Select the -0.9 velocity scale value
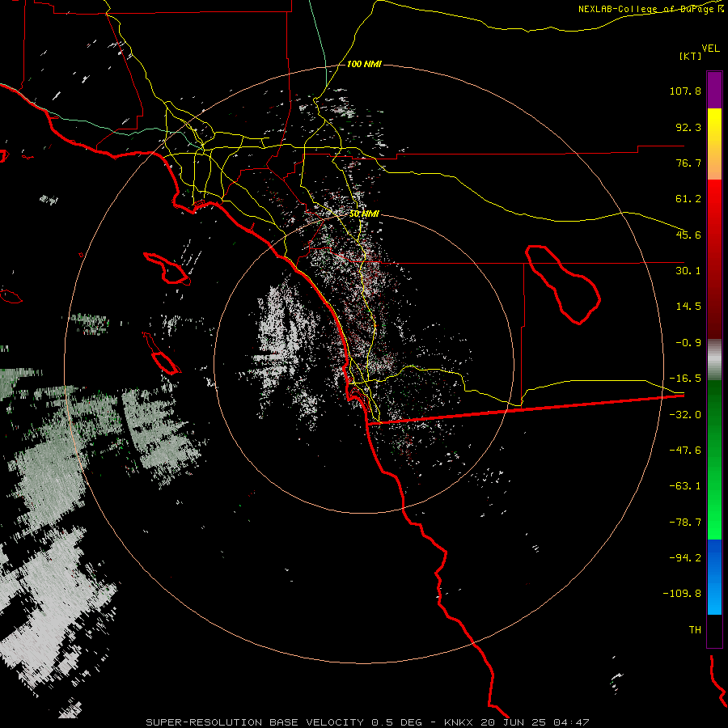This screenshot has width=728, height=728. 688,343
